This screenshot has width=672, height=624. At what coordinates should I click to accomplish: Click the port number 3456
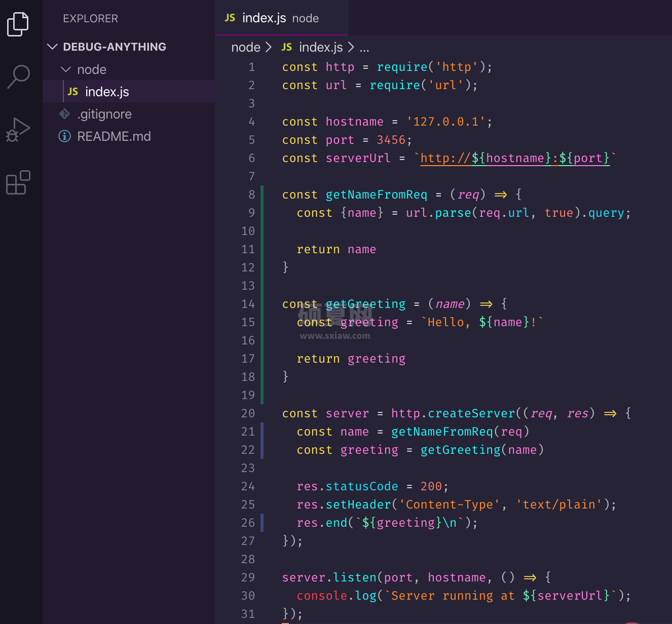click(391, 140)
